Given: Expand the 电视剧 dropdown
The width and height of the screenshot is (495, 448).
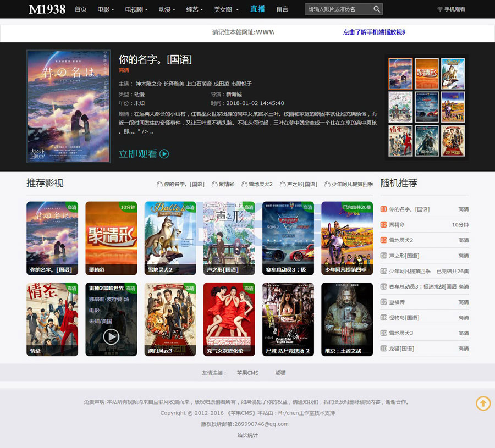Looking at the screenshot, I should point(134,9).
